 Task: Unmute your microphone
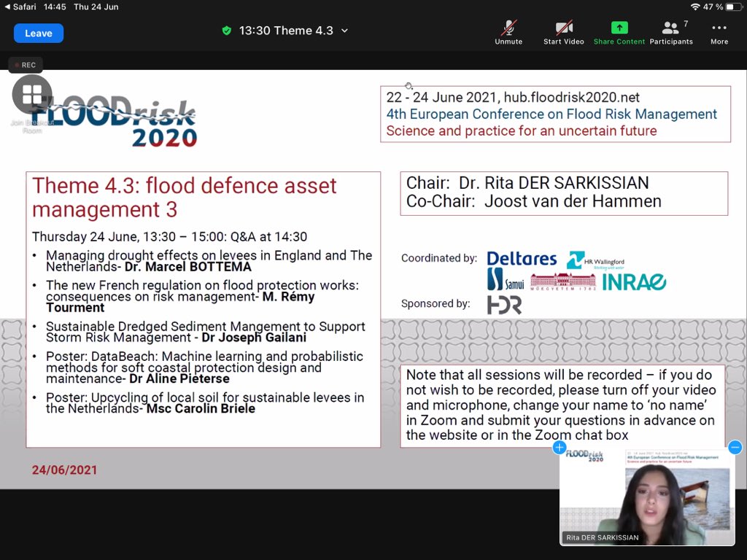(508, 29)
